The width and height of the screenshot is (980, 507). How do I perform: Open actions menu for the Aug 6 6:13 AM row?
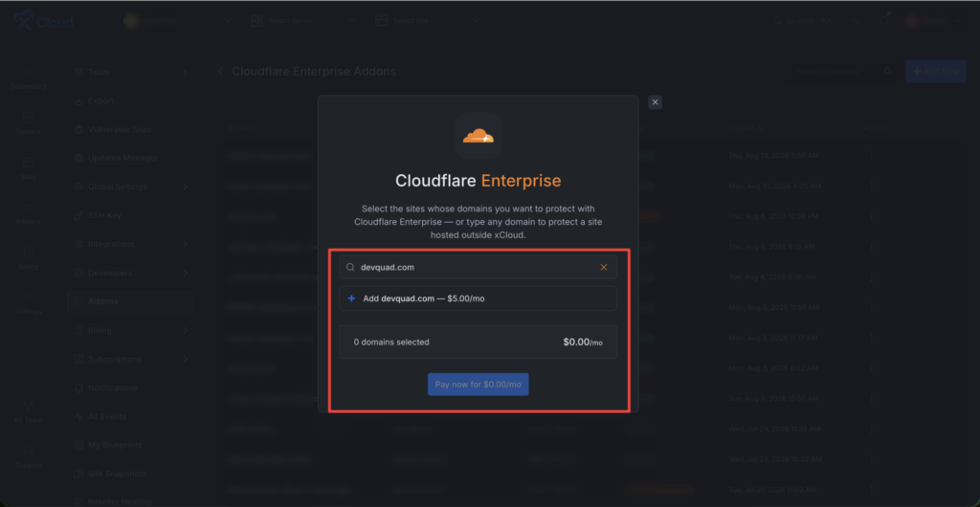point(871,247)
